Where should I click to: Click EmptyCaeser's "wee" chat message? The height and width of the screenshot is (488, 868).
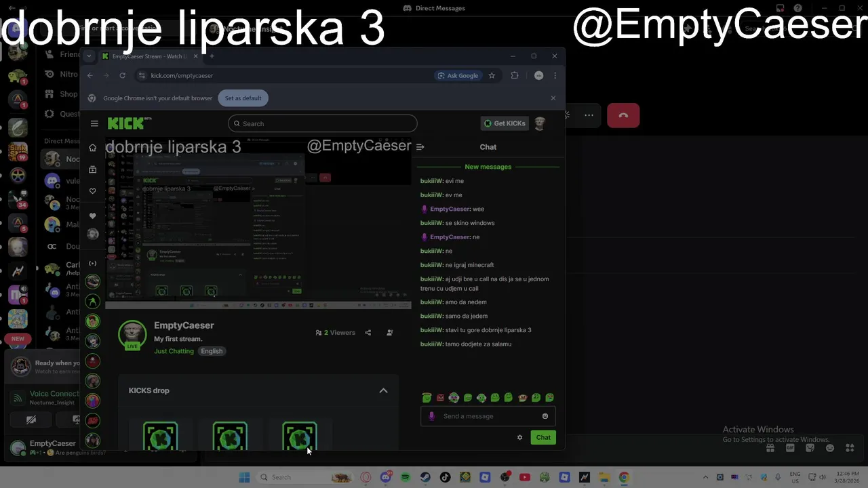point(478,209)
